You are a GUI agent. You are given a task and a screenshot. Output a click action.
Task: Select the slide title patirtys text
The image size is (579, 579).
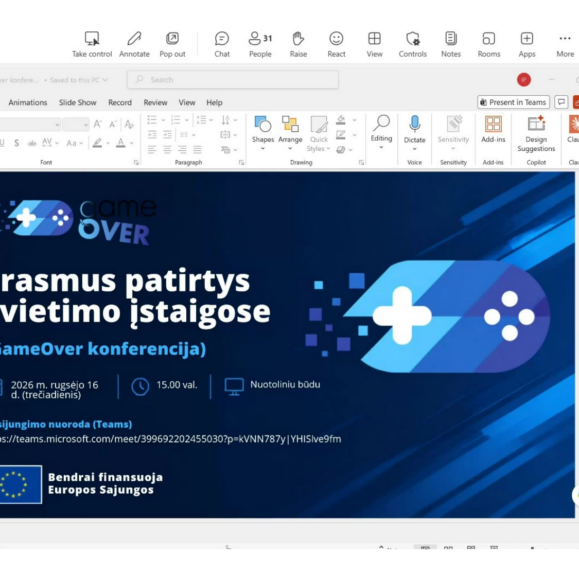pyautogui.click(x=187, y=281)
